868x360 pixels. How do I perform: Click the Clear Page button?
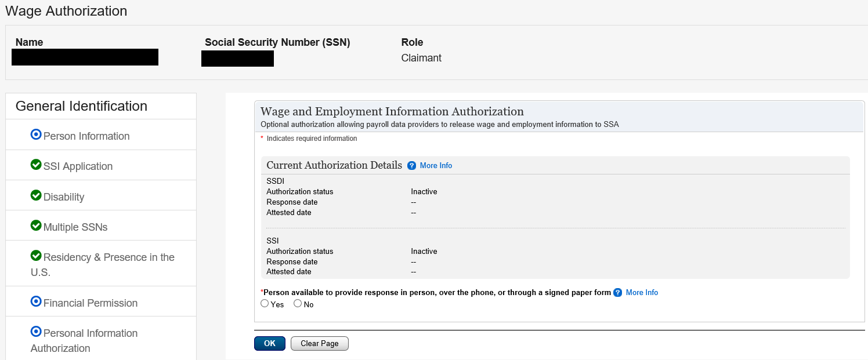[319, 344]
